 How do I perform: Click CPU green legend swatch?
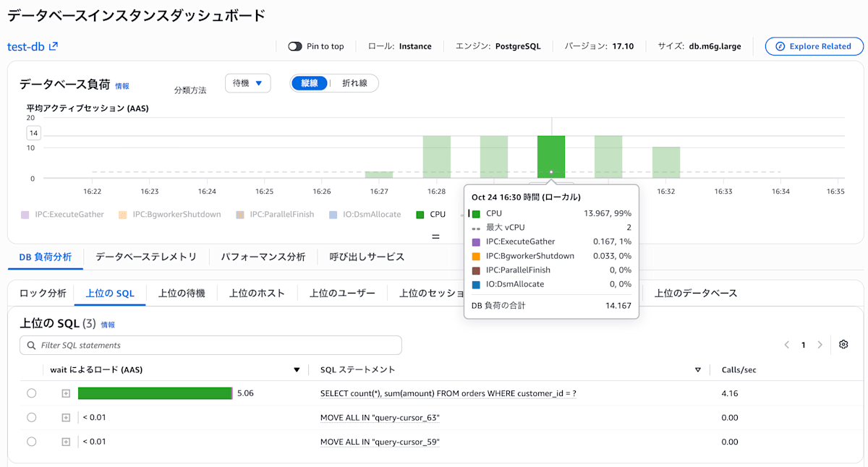[420, 215]
